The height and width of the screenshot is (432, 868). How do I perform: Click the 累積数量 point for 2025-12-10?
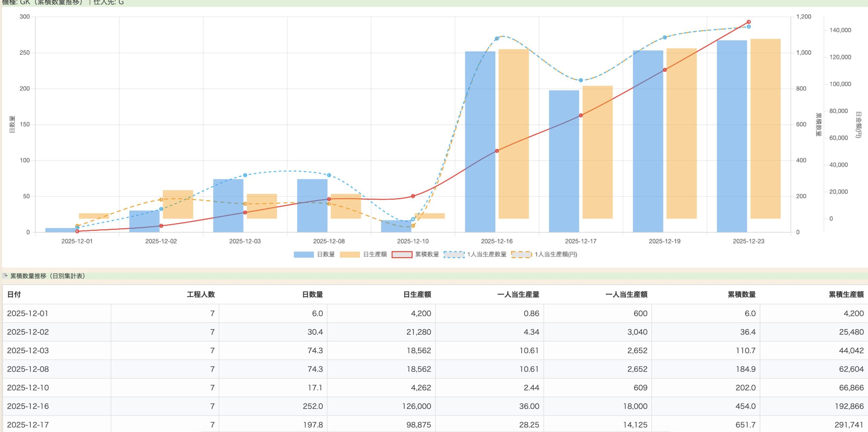(x=413, y=196)
